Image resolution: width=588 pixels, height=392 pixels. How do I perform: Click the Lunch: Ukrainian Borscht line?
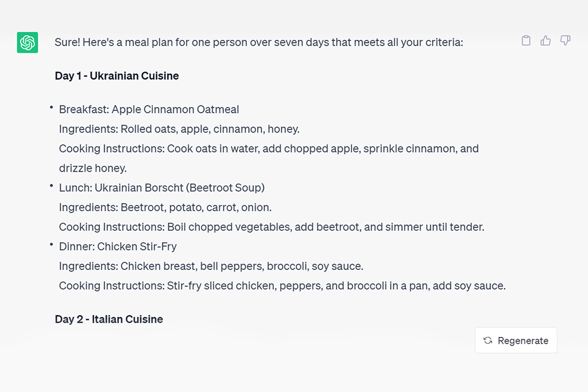[161, 188]
